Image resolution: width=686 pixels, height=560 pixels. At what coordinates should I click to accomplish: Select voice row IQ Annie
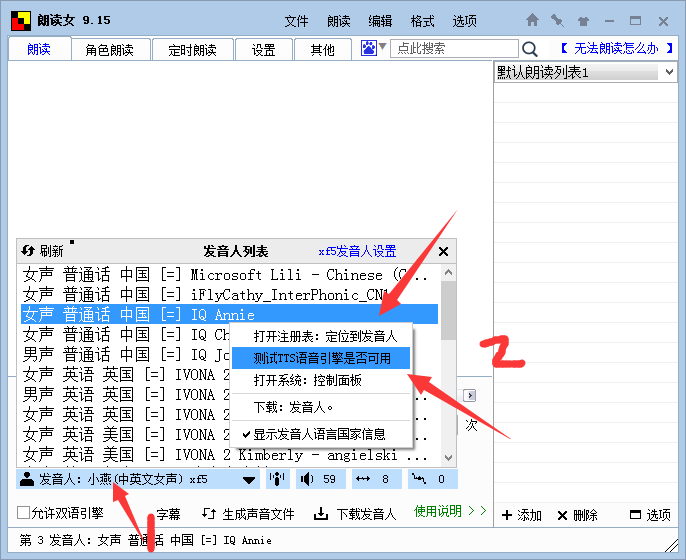point(230,314)
